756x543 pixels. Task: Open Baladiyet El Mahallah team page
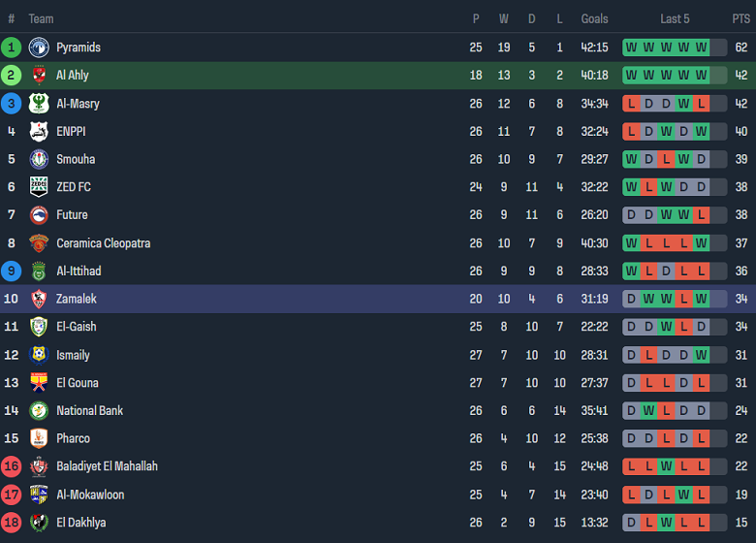(107, 466)
